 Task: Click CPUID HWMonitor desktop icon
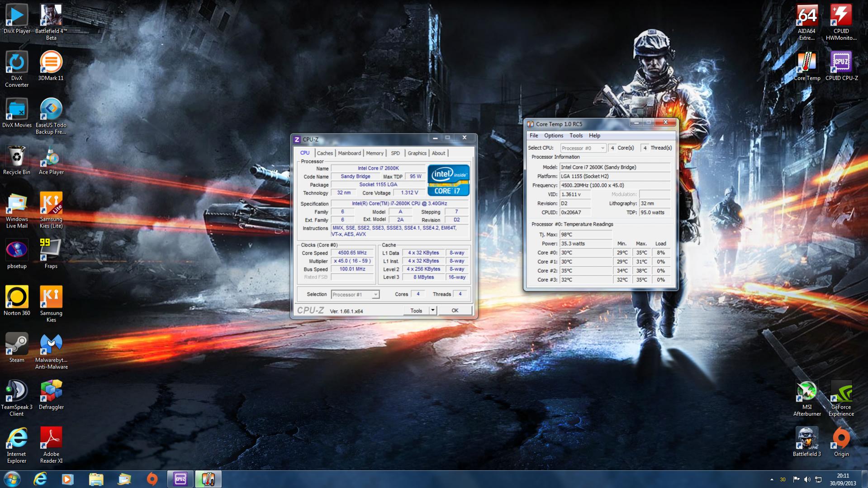pyautogui.click(x=841, y=22)
